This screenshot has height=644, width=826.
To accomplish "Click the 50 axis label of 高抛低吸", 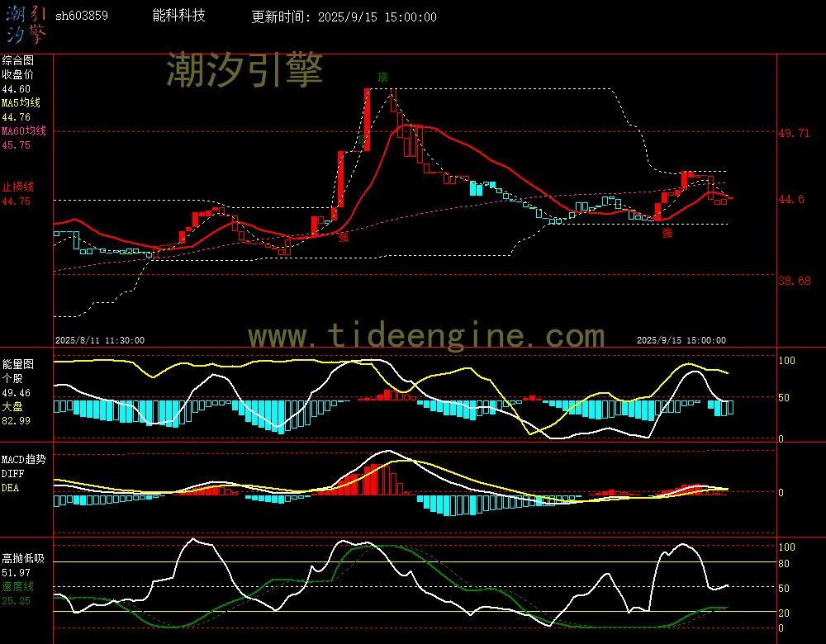I will click(784, 588).
